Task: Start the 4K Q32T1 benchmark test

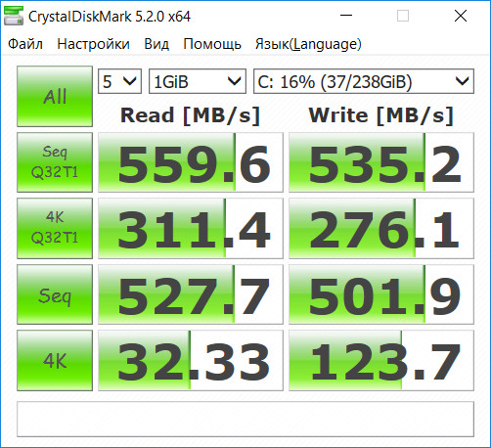Action: coord(55,228)
